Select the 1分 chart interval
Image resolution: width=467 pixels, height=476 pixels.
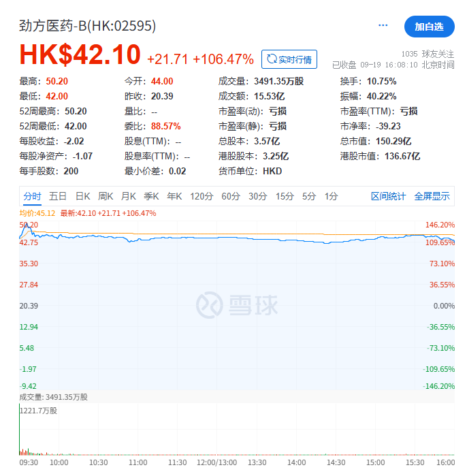[x=332, y=196]
